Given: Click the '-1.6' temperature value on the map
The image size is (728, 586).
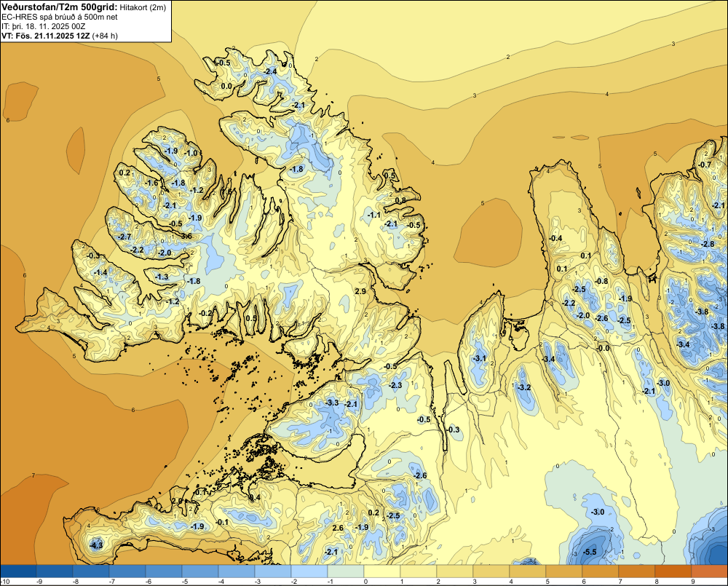Looking at the screenshot, I should tap(152, 183).
